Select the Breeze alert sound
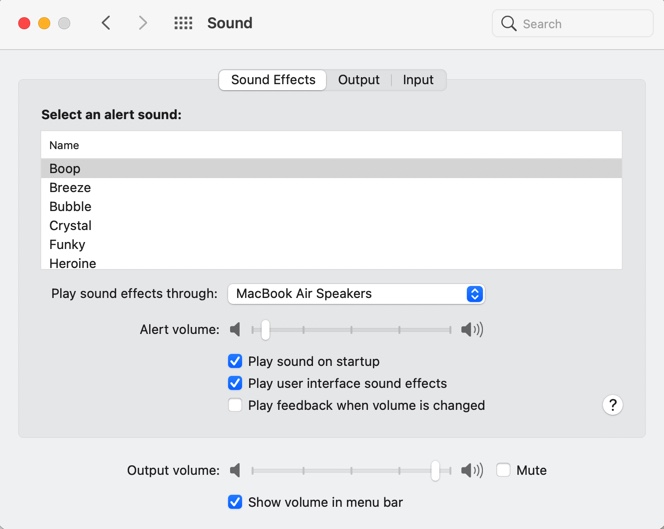 70,188
